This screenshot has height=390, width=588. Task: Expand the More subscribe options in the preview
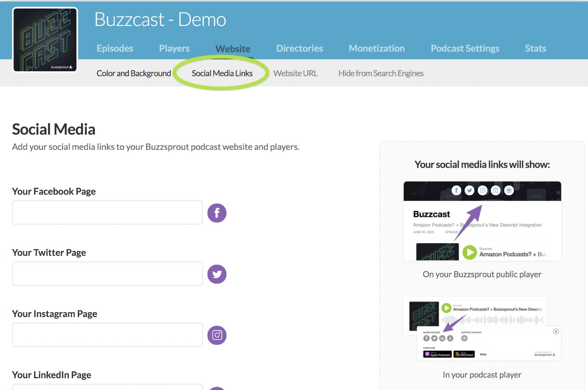(483, 354)
